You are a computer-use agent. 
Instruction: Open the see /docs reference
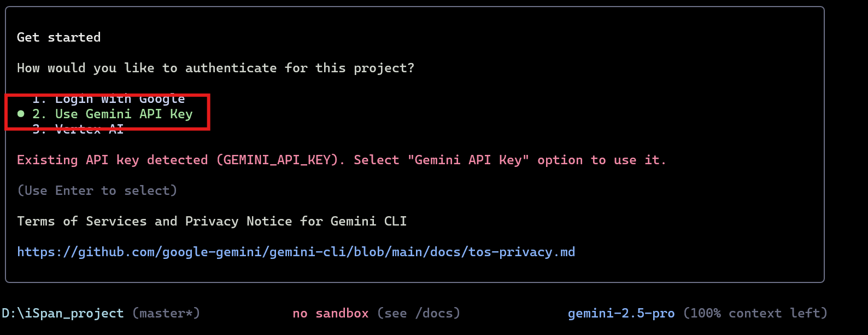(x=419, y=313)
